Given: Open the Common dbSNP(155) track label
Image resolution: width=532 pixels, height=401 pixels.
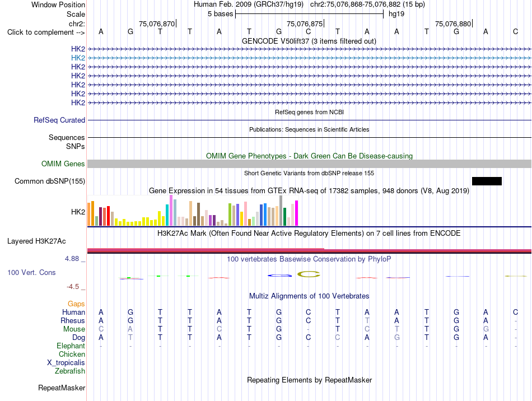Looking at the screenshot, I should 50,181.
